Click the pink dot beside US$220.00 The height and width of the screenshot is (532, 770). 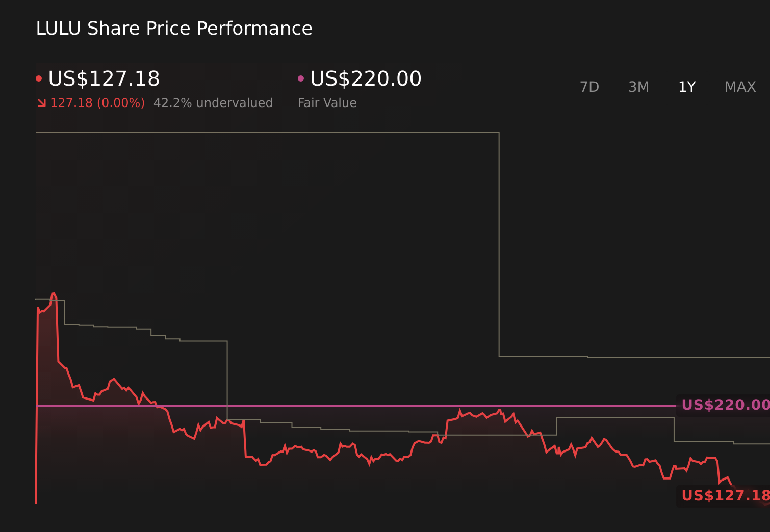coord(301,78)
